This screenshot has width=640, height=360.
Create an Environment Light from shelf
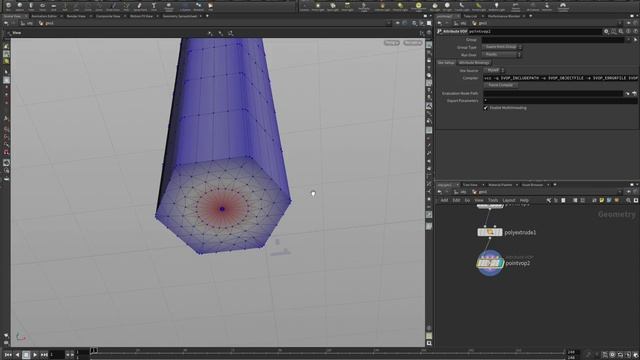pyautogui.click(x=419, y=6)
